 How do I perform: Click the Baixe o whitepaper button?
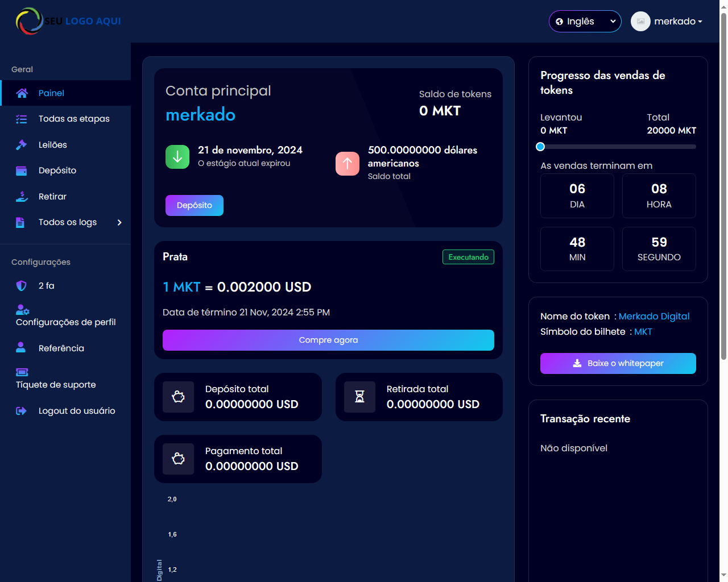618,363
